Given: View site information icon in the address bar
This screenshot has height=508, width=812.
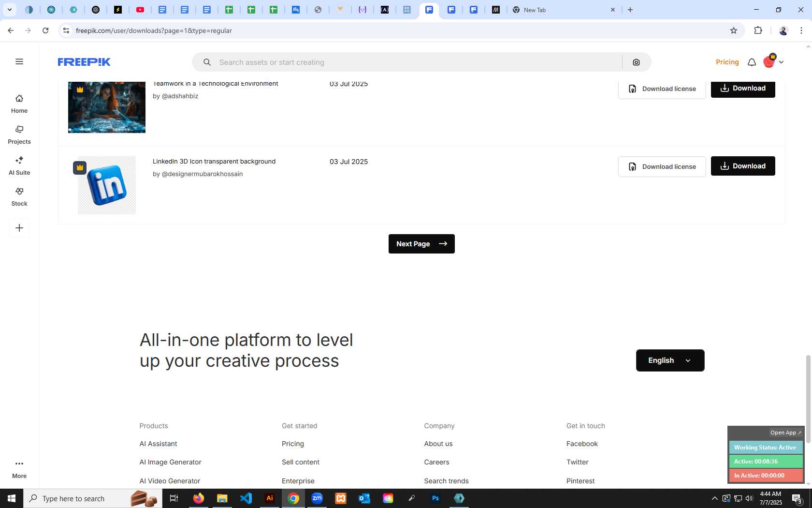Looking at the screenshot, I should [x=66, y=30].
